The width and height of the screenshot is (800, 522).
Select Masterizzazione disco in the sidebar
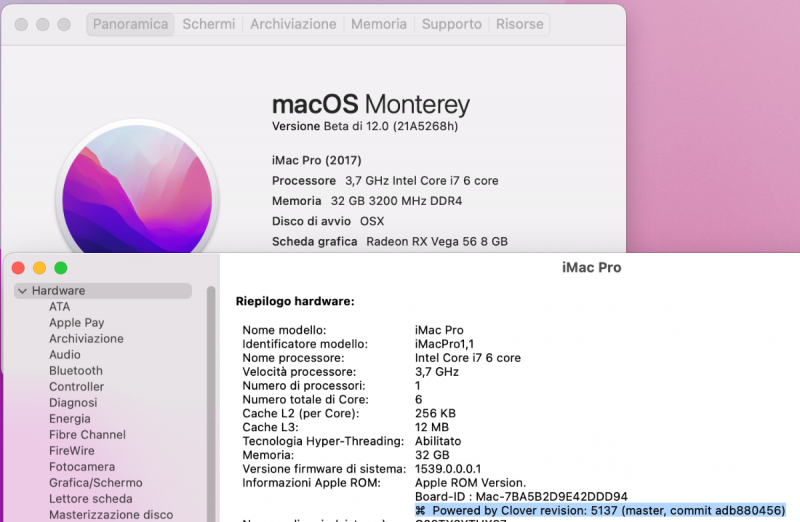pos(111,515)
